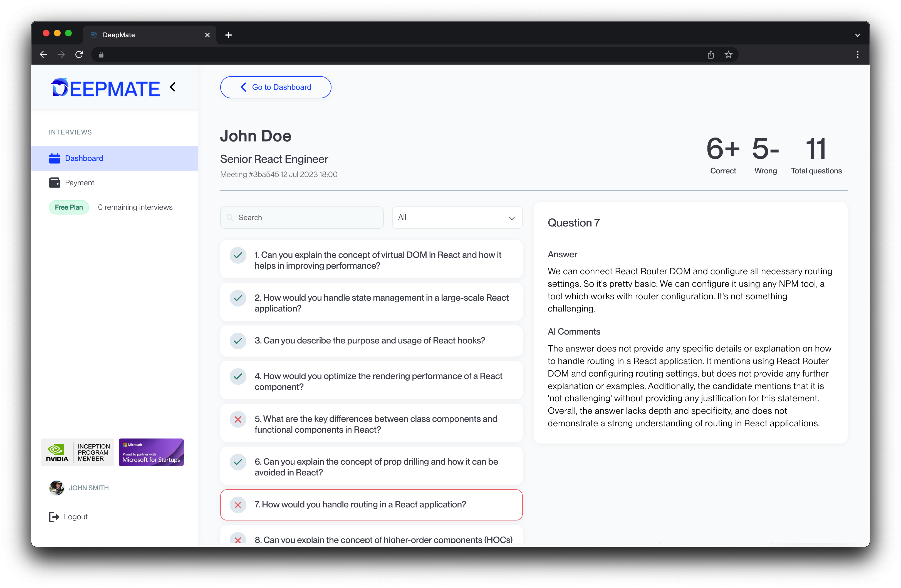Click the Search input field

302,217
